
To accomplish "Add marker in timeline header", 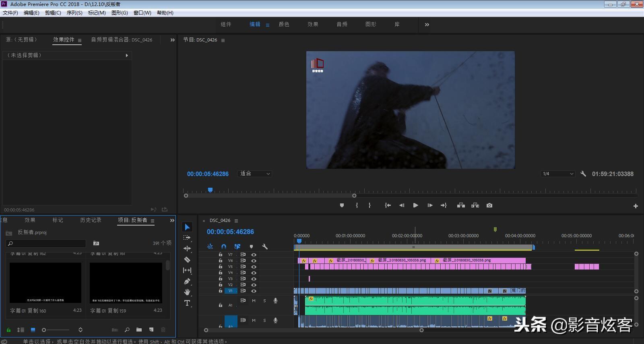I will coord(251,247).
